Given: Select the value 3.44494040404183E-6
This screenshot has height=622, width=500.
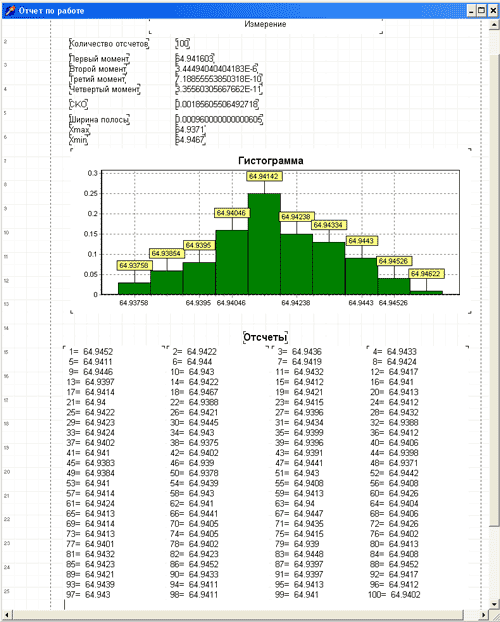Looking at the screenshot, I should click(217, 69).
